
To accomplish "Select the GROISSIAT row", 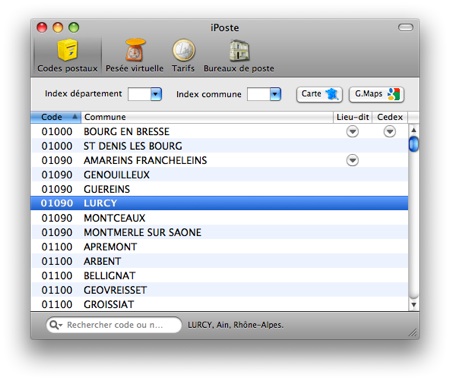I will click(219, 304).
